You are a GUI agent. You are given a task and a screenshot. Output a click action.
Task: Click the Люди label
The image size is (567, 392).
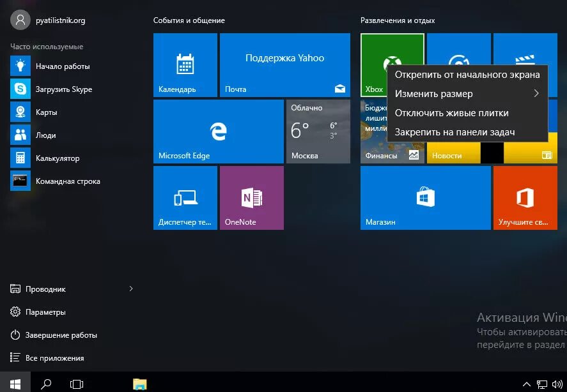click(45, 135)
